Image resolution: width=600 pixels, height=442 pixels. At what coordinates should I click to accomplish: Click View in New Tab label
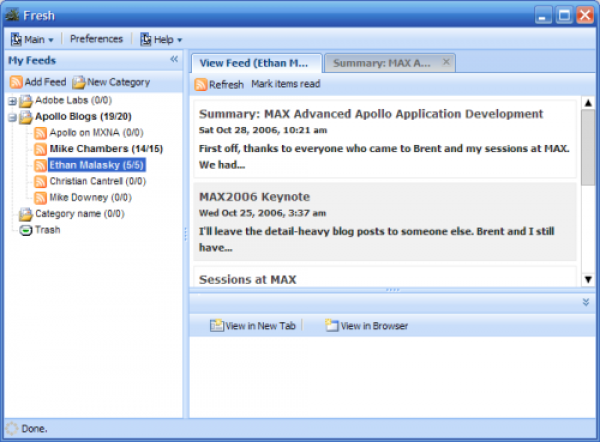[x=261, y=326]
